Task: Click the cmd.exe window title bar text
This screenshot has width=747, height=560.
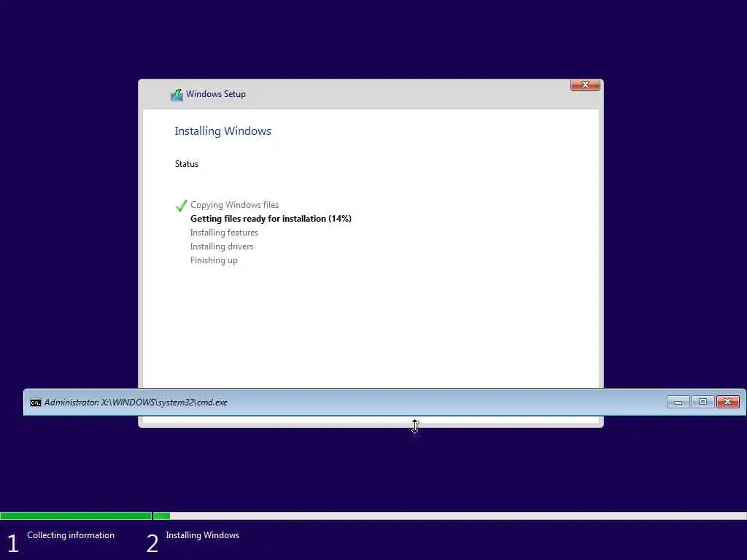Action: pyautogui.click(x=136, y=402)
